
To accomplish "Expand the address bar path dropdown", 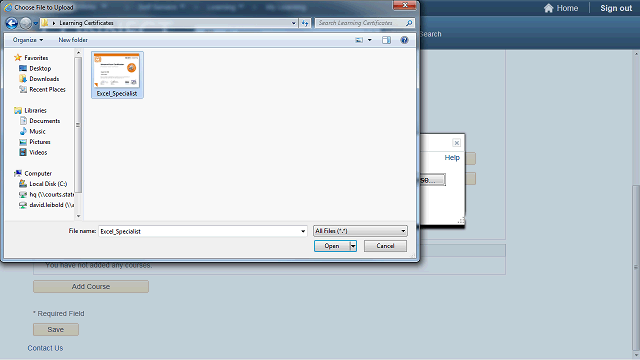I will pos(293,23).
